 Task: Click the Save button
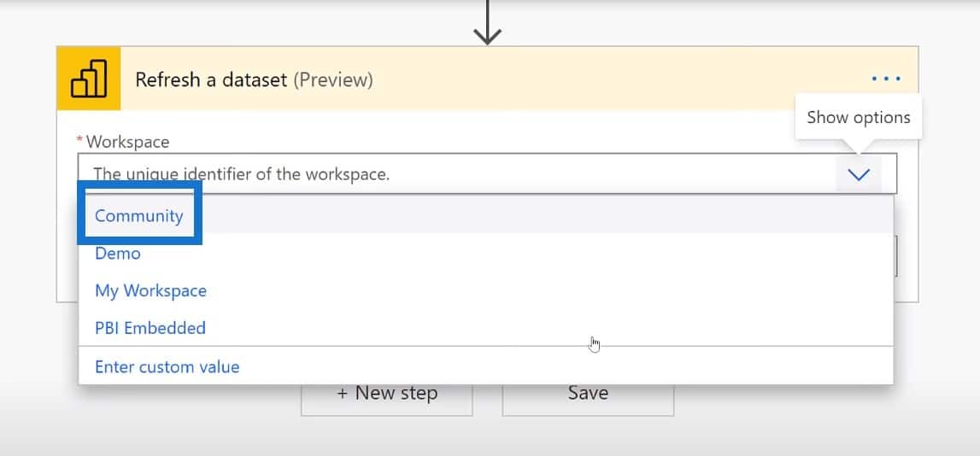coord(588,399)
